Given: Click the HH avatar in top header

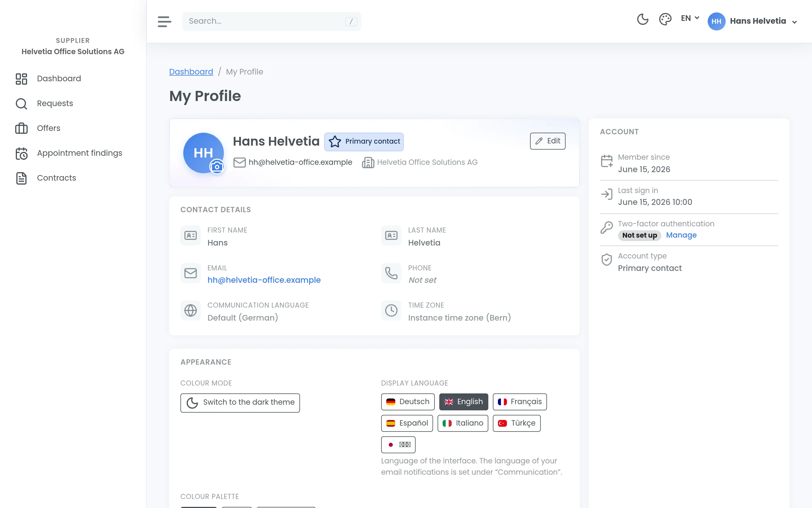Looking at the screenshot, I should tap(716, 21).
